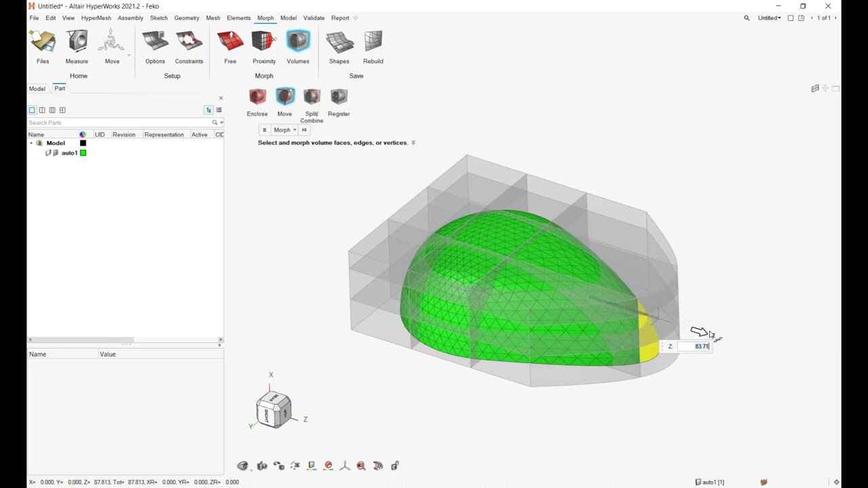Select the Free morph tool
The width and height of the screenshot is (868, 488).
(230, 47)
